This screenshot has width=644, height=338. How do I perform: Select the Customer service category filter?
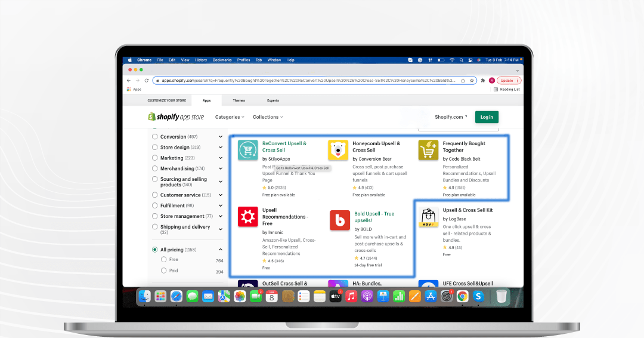[155, 195]
